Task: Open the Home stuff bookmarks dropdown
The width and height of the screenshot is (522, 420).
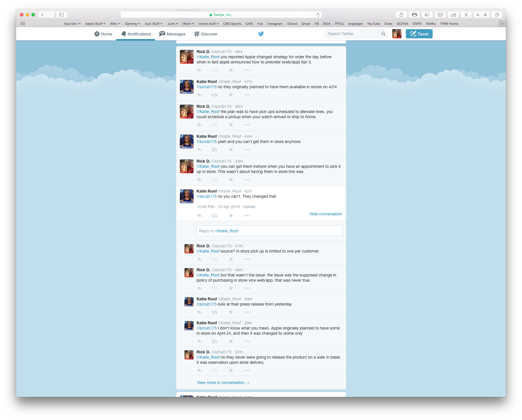Action: click(x=209, y=24)
